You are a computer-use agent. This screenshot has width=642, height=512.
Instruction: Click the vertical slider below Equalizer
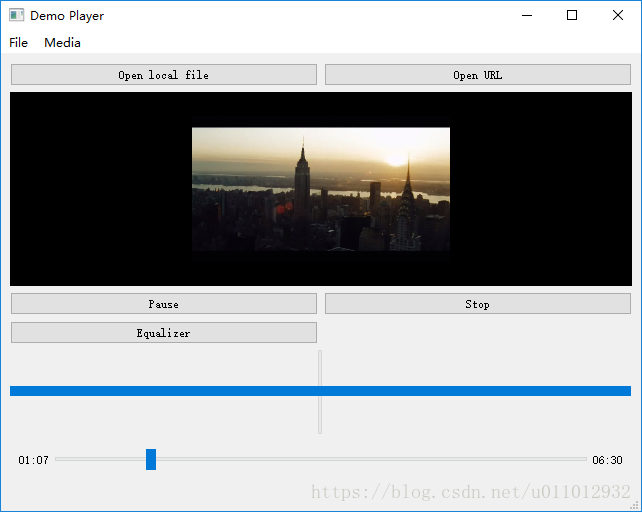point(320,392)
